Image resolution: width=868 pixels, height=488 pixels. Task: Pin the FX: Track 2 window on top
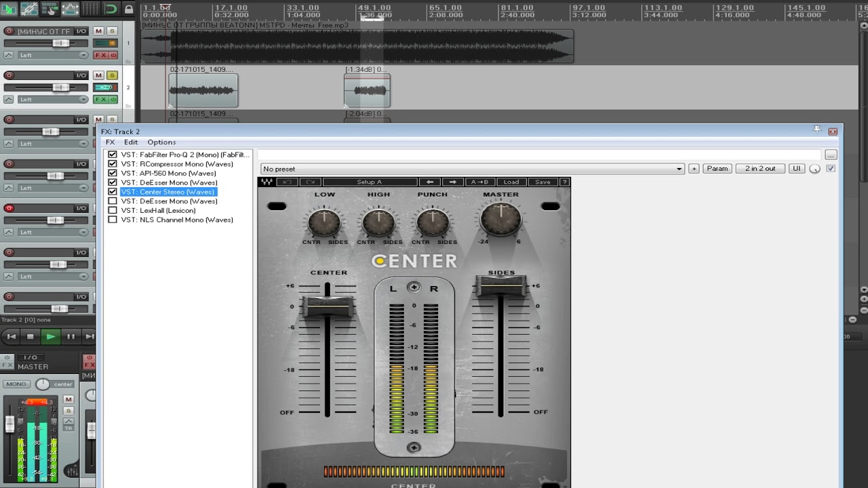click(x=818, y=129)
